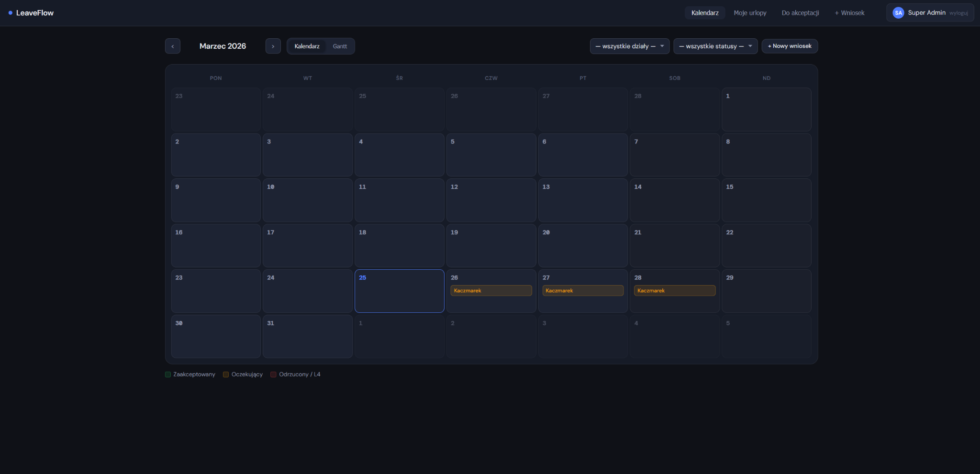This screenshot has height=474, width=980.
Task: Click the LeaveFlow logo
Action: (x=31, y=13)
